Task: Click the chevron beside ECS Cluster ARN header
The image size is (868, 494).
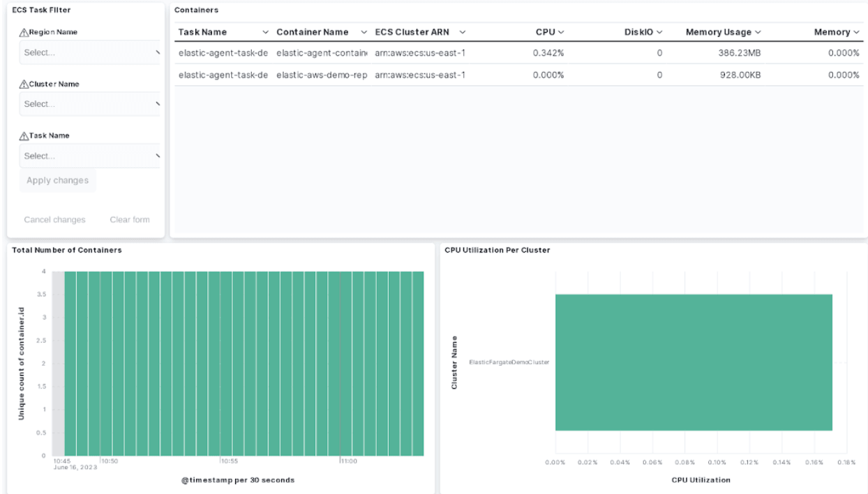Action: [463, 32]
